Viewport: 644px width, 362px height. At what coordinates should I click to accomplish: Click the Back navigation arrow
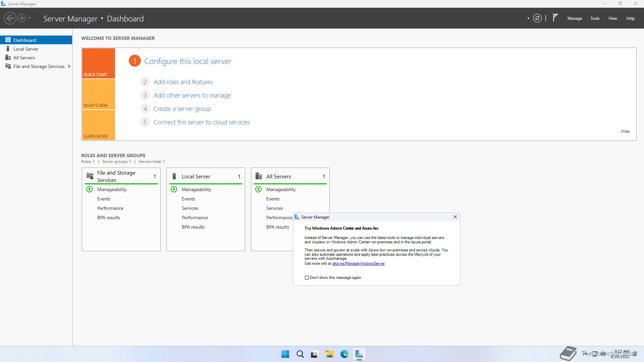(10, 18)
